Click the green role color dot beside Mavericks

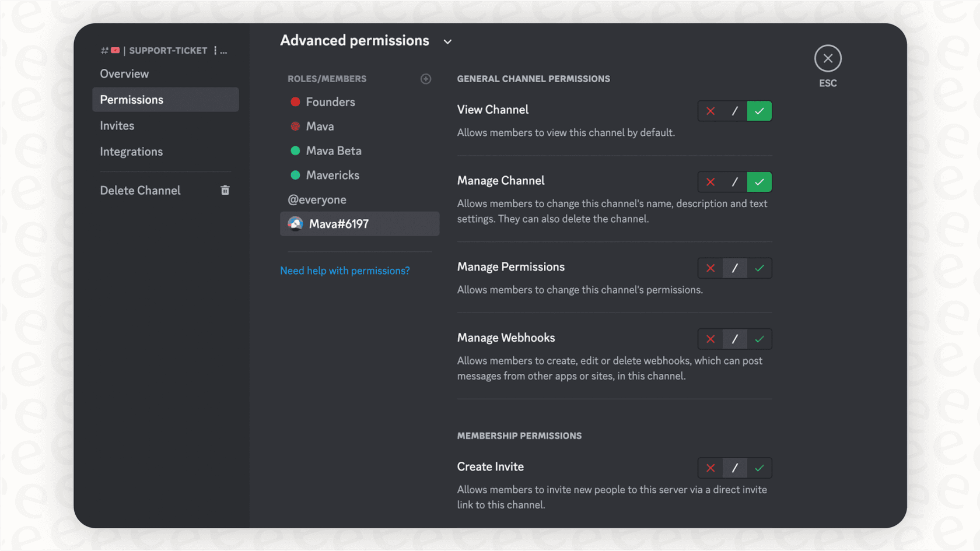click(295, 175)
